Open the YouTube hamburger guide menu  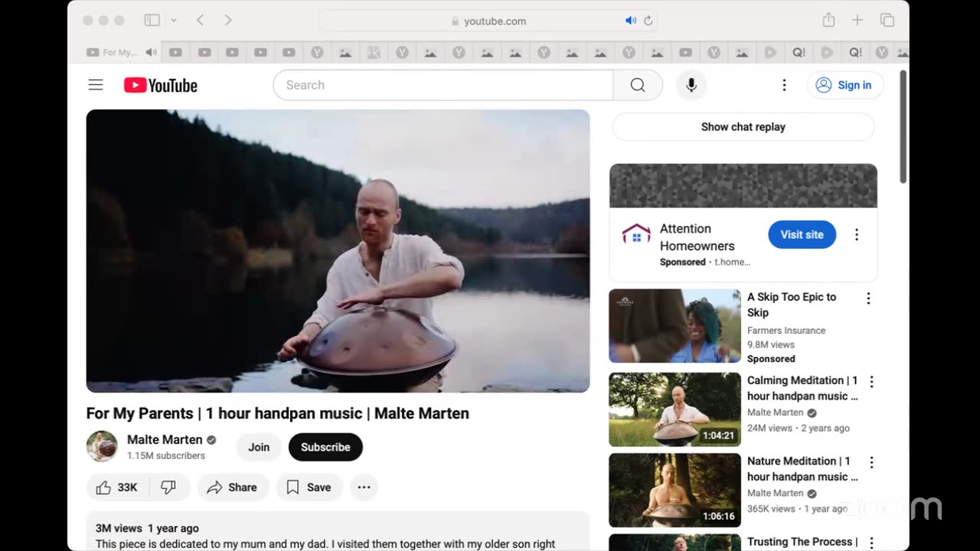[x=96, y=85]
